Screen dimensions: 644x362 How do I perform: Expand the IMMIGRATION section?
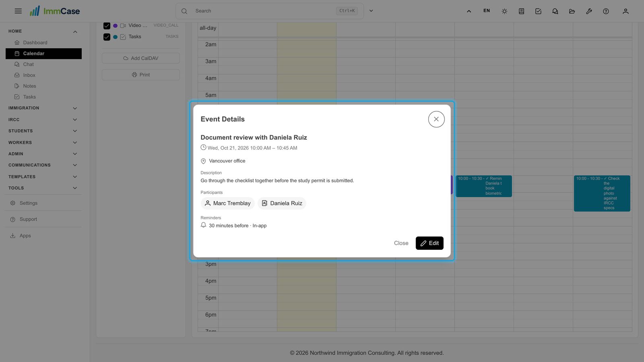coord(43,108)
